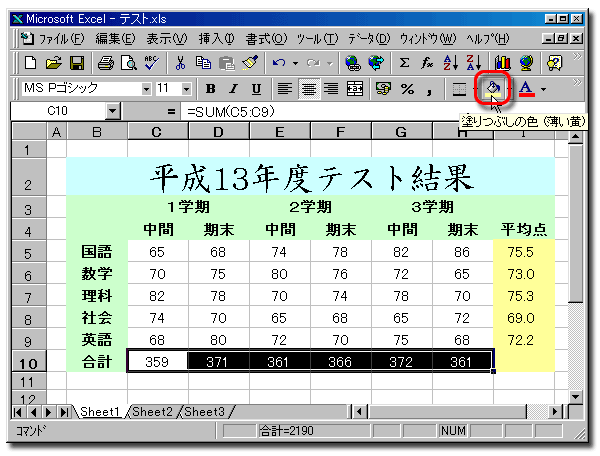Switch to the Sheet3 tab
The image size is (600, 456).
point(204,412)
